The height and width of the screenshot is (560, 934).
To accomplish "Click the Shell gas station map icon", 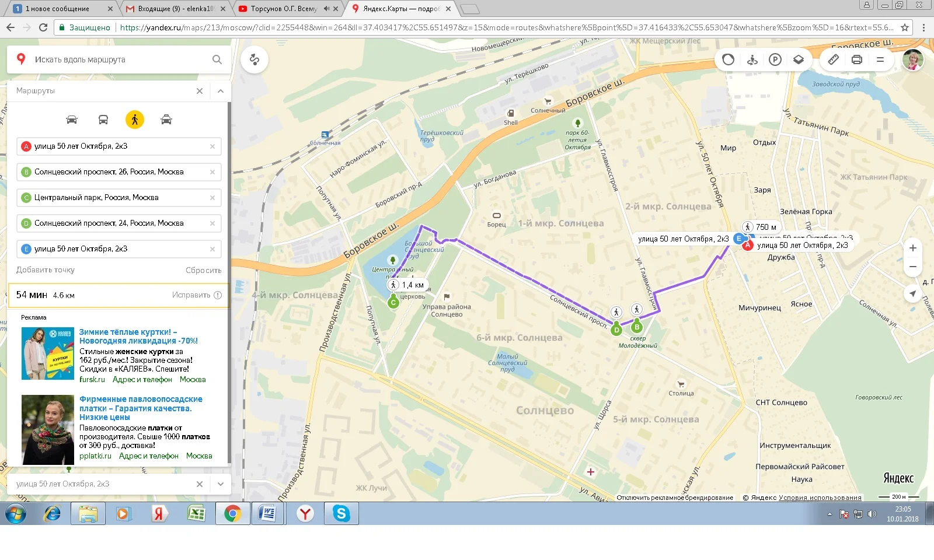I will point(511,113).
